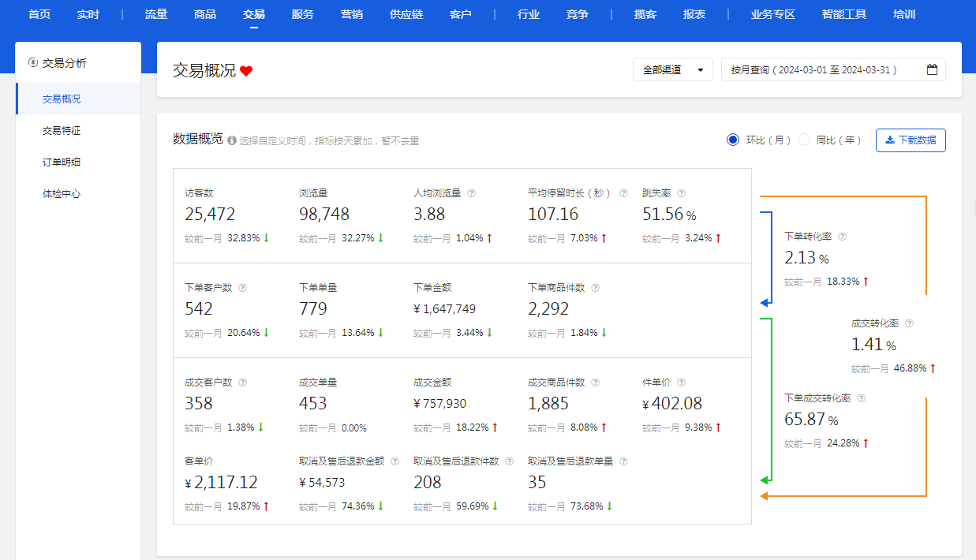Click the 成交转化率 value 1.41%
This screenshot has width=976, height=560.
873,345
